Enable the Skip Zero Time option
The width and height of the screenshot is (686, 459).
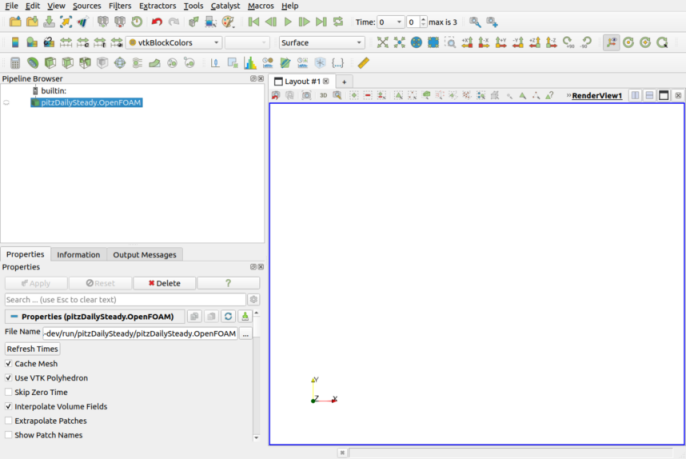click(9, 392)
